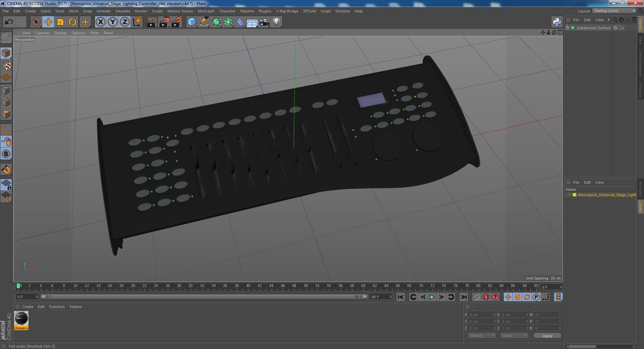Go to end of animation
This screenshot has width=644, height=349.
coord(463,297)
